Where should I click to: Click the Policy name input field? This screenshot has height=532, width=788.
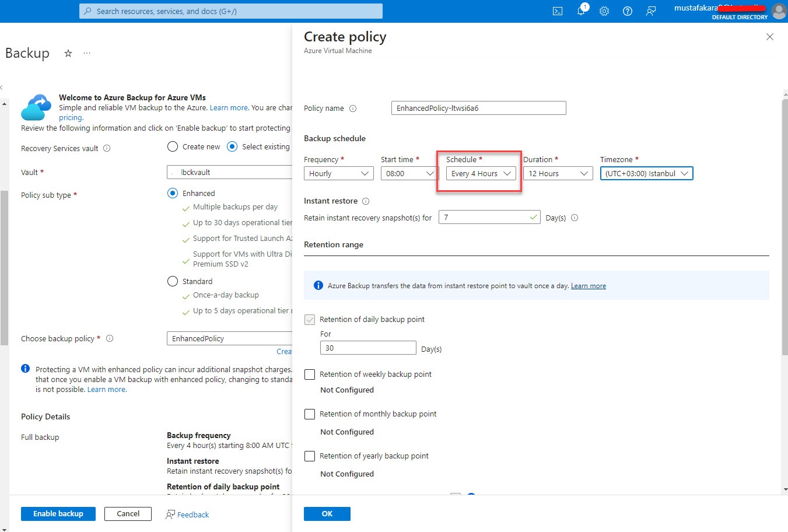pyautogui.click(x=478, y=108)
